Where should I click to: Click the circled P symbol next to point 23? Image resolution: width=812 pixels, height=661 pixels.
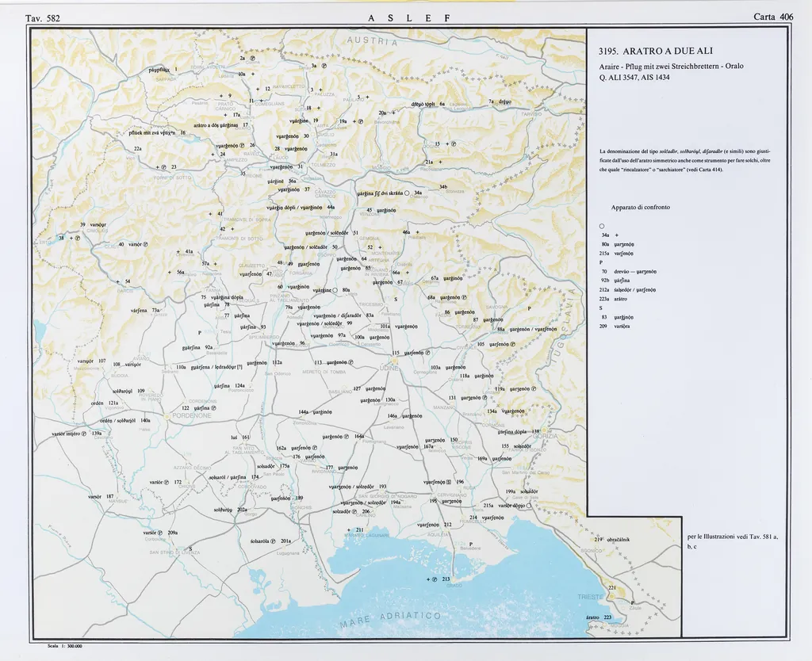click(x=163, y=167)
